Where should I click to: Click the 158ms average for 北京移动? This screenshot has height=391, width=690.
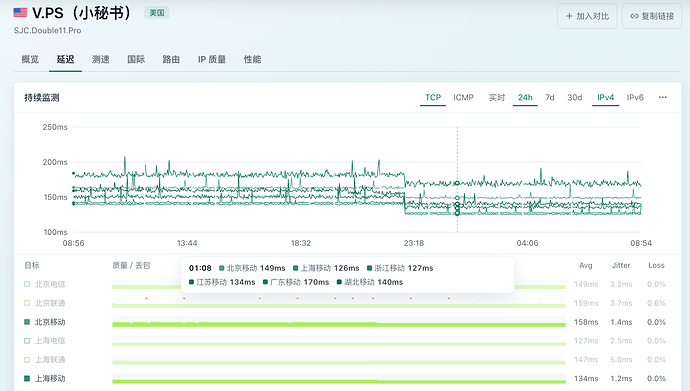586,322
